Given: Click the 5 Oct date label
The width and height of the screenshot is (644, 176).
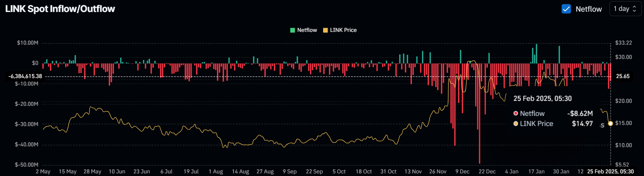Looking at the screenshot, I should coord(339,171).
